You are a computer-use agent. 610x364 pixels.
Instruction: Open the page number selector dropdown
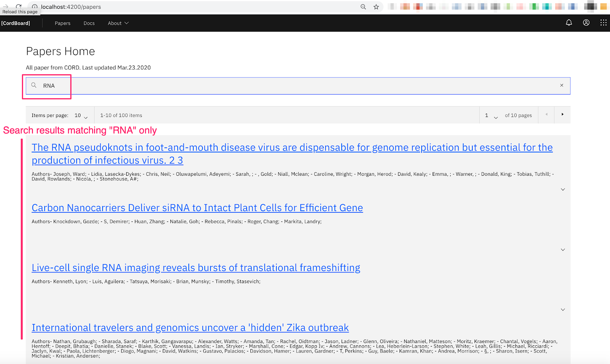pyautogui.click(x=491, y=115)
